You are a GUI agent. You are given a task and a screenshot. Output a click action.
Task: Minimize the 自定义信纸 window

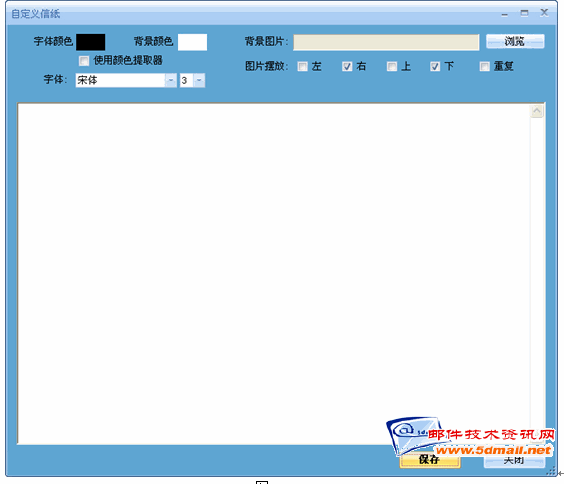(x=505, y=14)
